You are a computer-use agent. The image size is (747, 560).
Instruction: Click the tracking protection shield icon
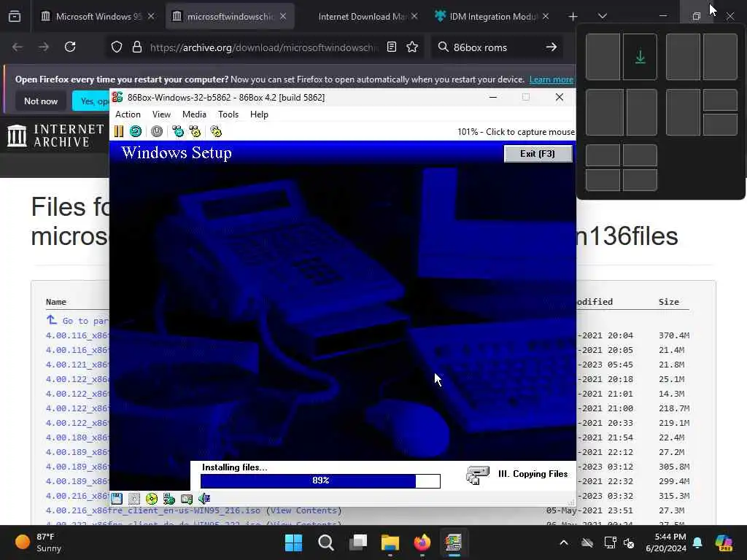click(x=117, y=47)
